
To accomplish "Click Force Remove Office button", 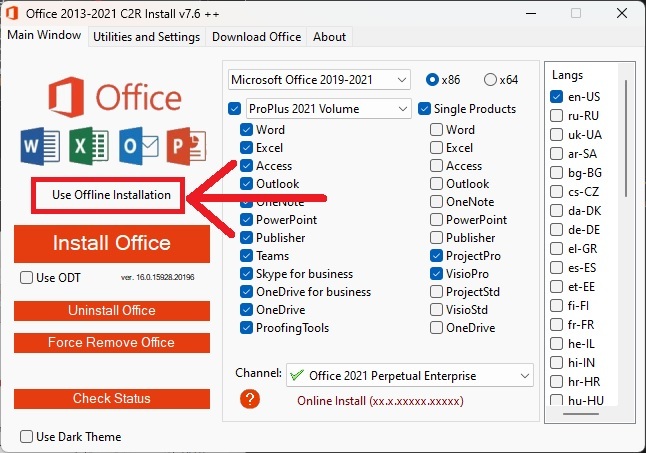I will click(112, 343).
